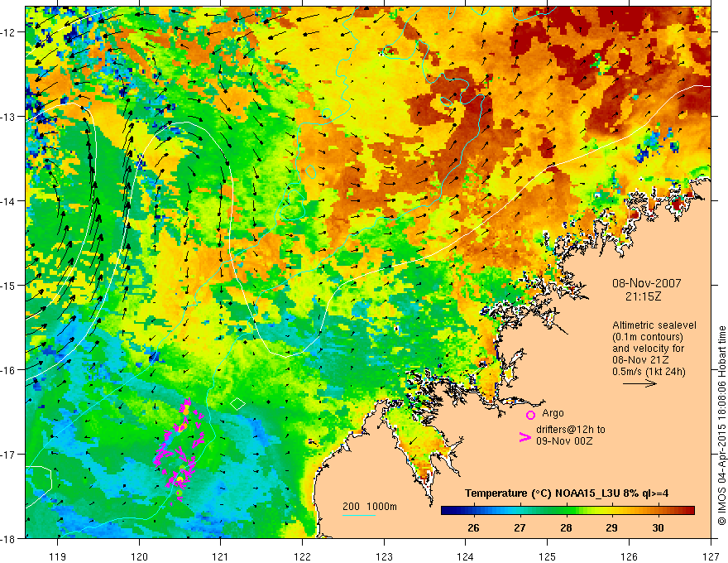Click the longitude label 125

click(x=548, y=556)
